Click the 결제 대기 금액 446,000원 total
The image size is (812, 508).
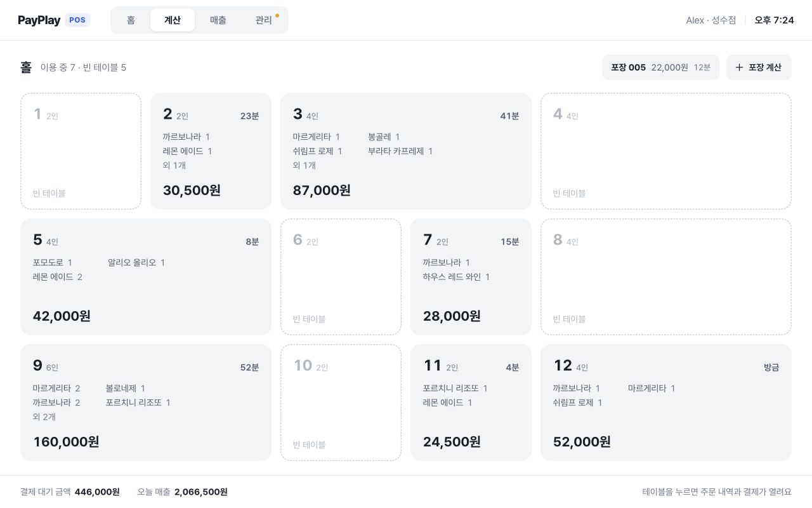coord(70,492)
